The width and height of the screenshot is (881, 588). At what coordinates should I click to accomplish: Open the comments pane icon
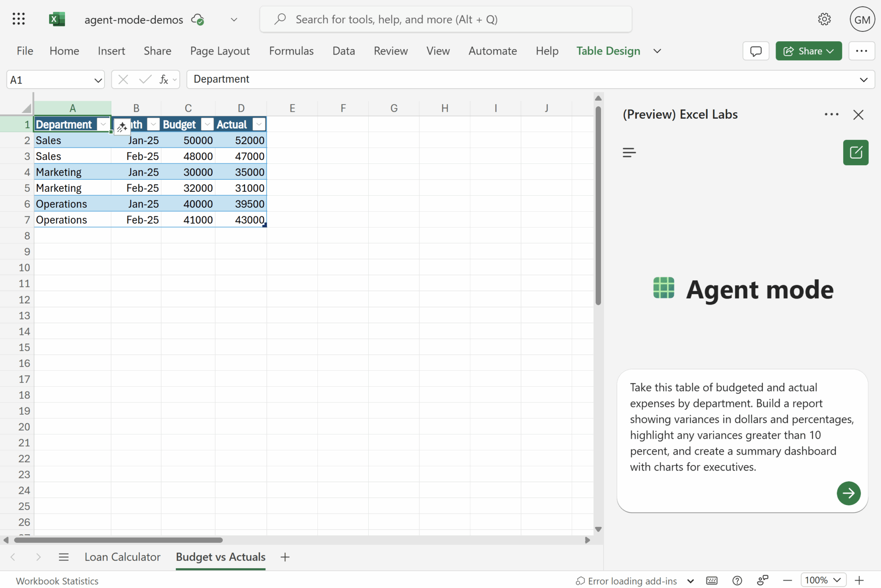click(755, 51)
